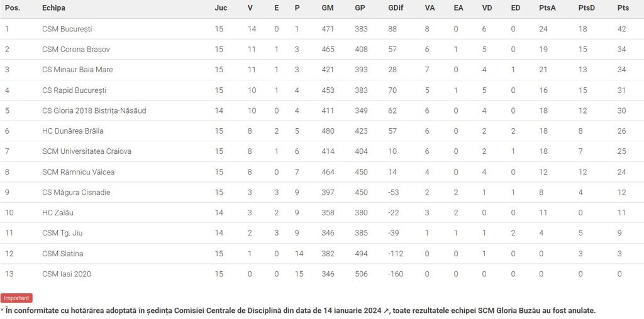Open CSM București team row
Viewport: 644px width, 319px height.
pos(67,29)
